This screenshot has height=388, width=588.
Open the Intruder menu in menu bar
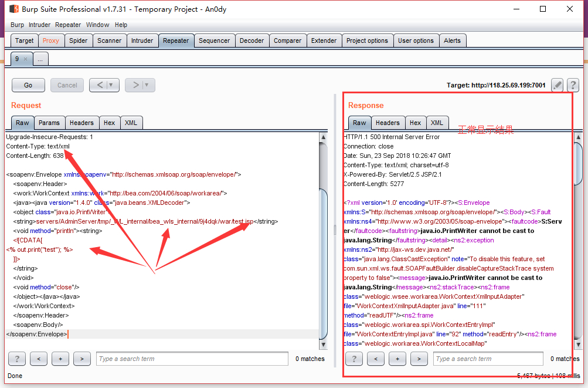coord(39,25)
